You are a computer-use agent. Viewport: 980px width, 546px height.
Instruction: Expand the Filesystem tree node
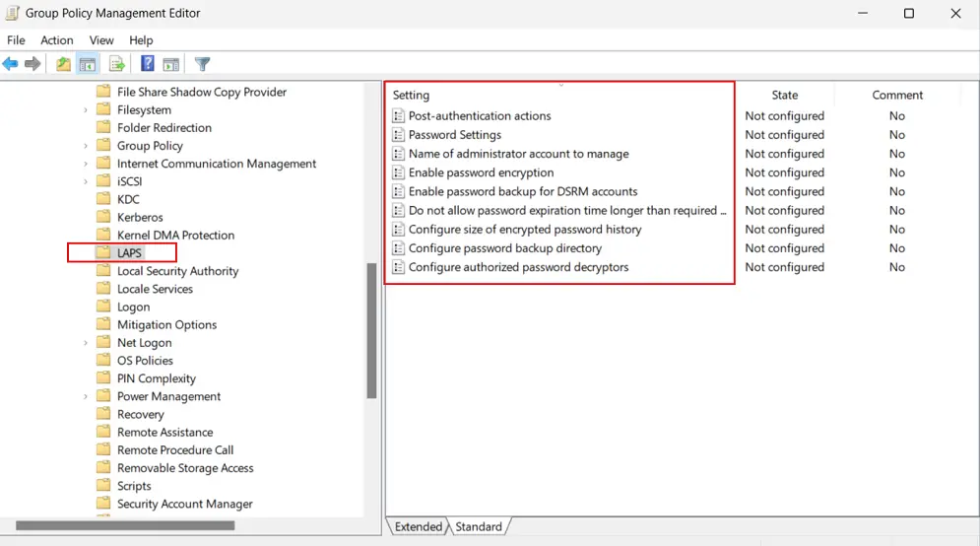click(x=86, y=110)
